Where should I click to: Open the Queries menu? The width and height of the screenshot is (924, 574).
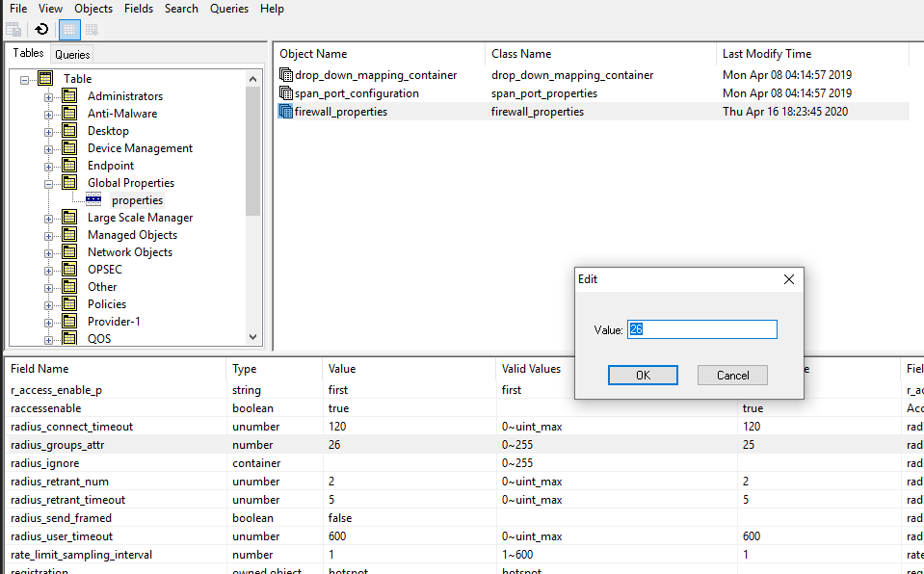[x=229, y=9]
